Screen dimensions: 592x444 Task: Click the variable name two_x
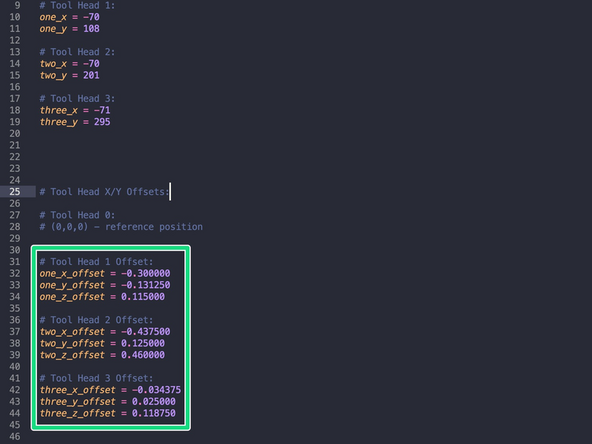point(53,63)
